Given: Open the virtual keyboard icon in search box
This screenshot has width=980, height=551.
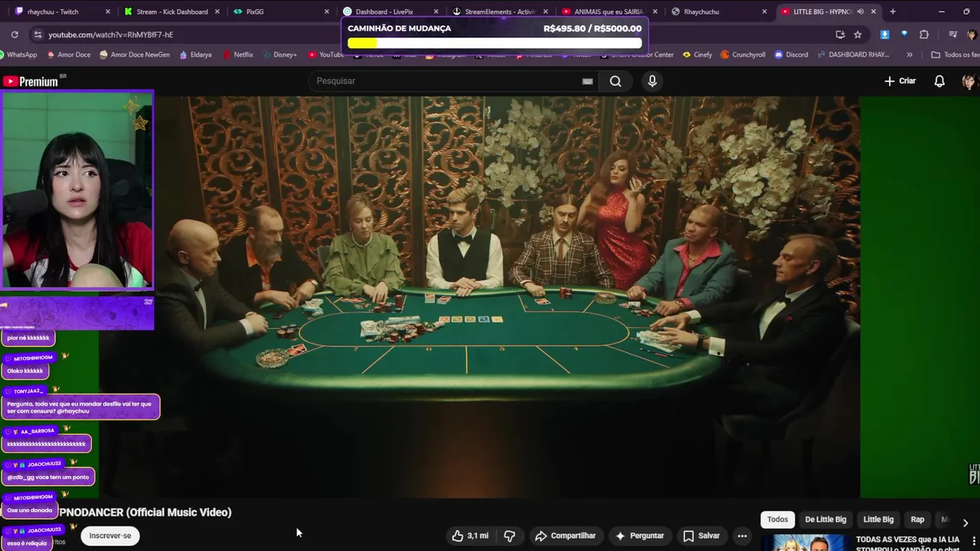Looking at the screenshot, I should pyautogui.click(x=587, y=81).
